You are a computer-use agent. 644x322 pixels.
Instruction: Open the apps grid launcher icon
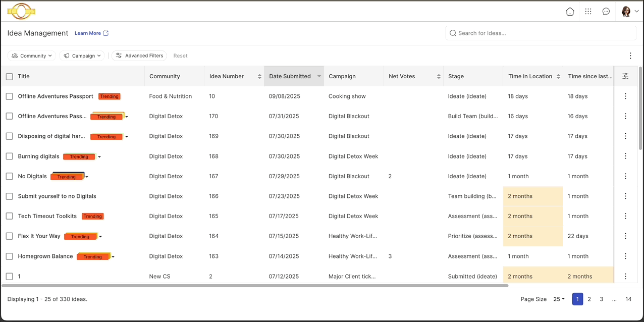pyautogui.click(x=588, y=12)
